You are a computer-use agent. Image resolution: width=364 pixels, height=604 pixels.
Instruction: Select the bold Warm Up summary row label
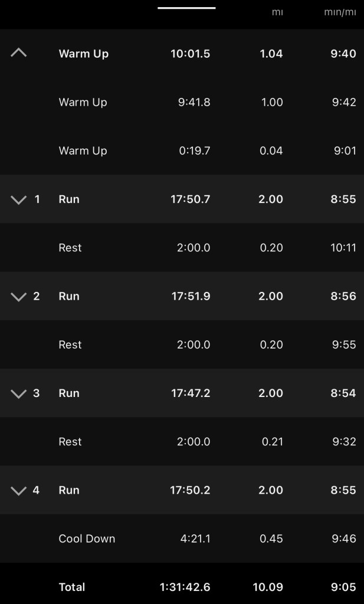[84, 54]
